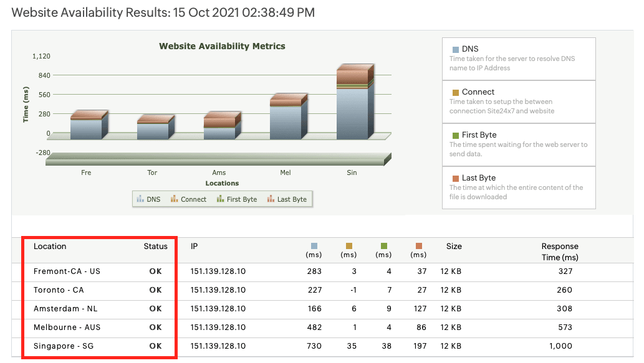Click the DNS icon in chart legend
The image size is (644, 363).
click(x=140, y=199)
